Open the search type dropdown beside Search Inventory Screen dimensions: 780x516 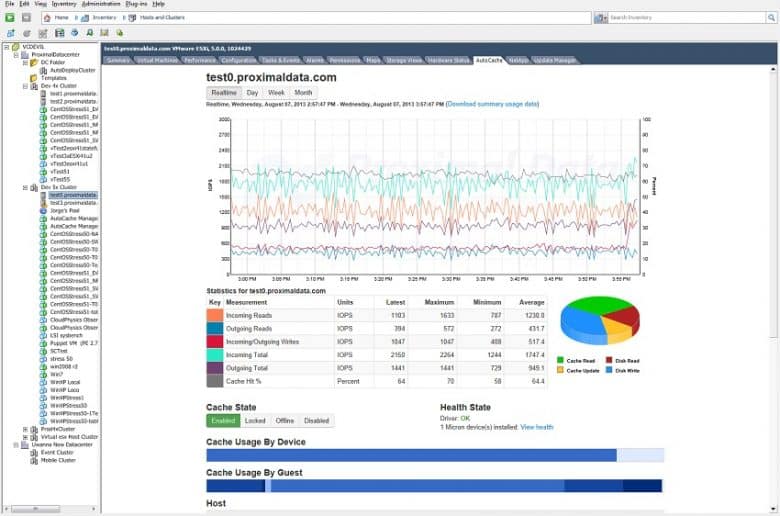pos(601,18)
